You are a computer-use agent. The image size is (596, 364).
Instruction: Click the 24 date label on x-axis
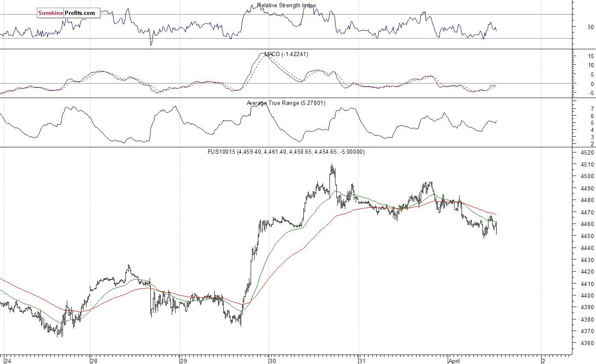point(9,361)
